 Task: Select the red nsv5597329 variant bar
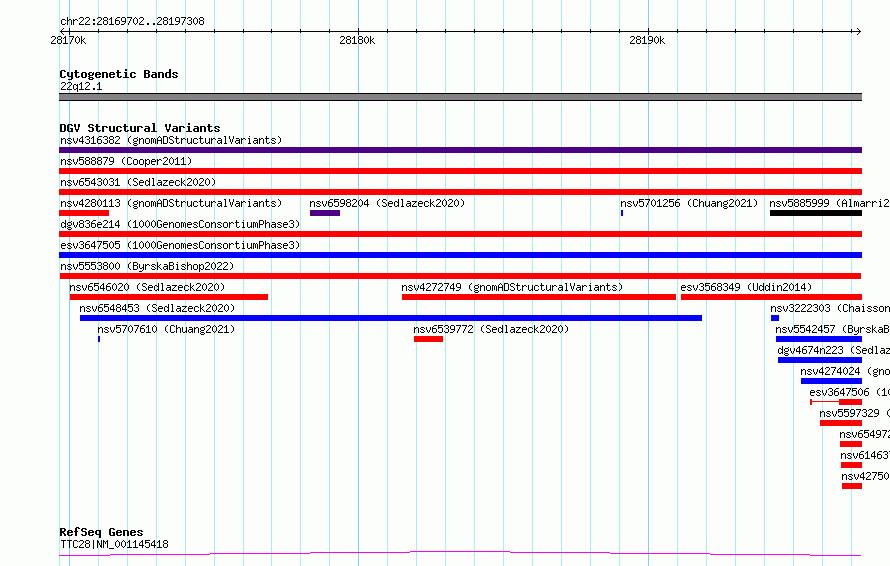841,423
